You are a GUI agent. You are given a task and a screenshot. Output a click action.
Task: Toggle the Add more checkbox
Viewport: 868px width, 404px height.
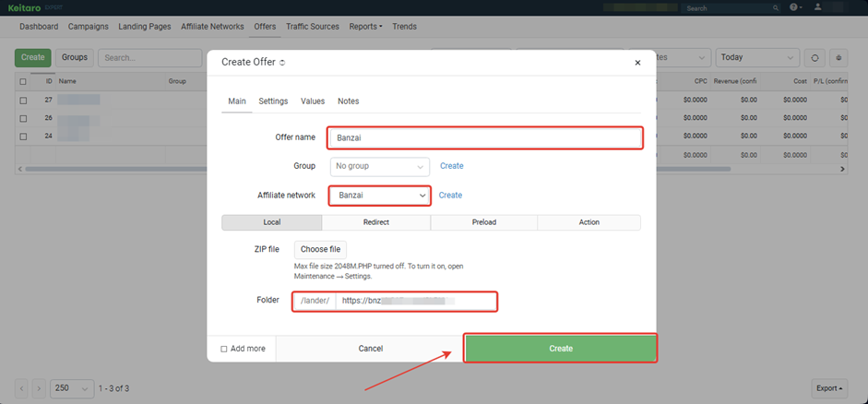[x=223, y=350]
